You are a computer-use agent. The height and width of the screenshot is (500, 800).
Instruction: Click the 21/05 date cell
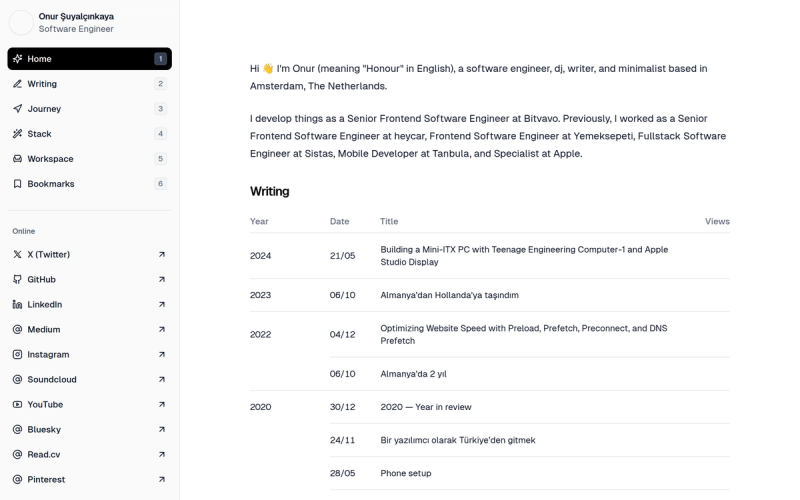click(342, 256)
